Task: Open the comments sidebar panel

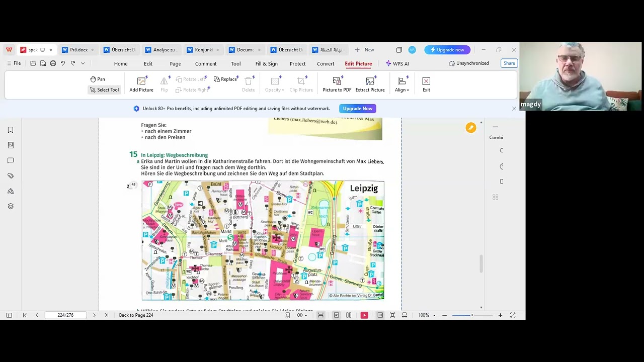Action: 11,160
